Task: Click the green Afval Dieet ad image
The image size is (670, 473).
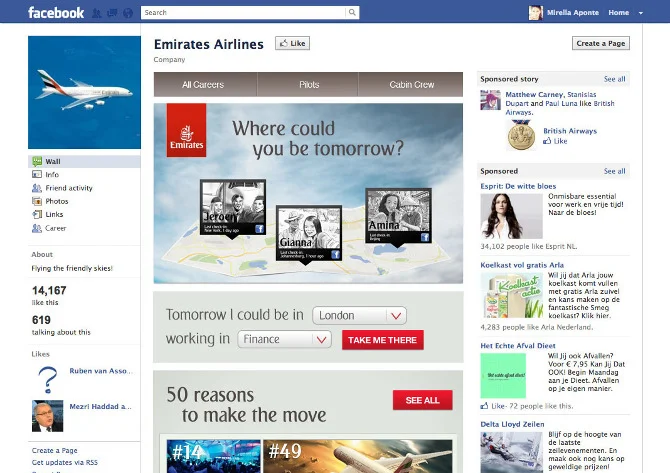Action: click(503, 376)
